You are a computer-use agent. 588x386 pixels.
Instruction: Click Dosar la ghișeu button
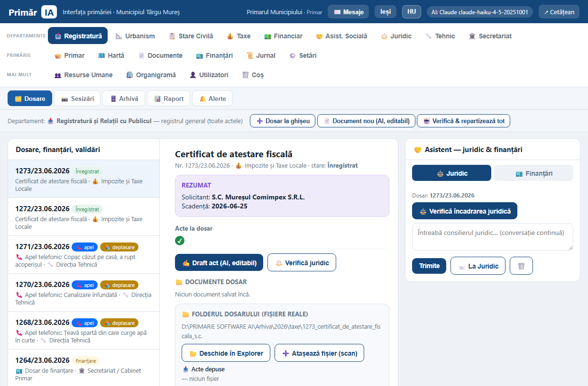[283, 121]
